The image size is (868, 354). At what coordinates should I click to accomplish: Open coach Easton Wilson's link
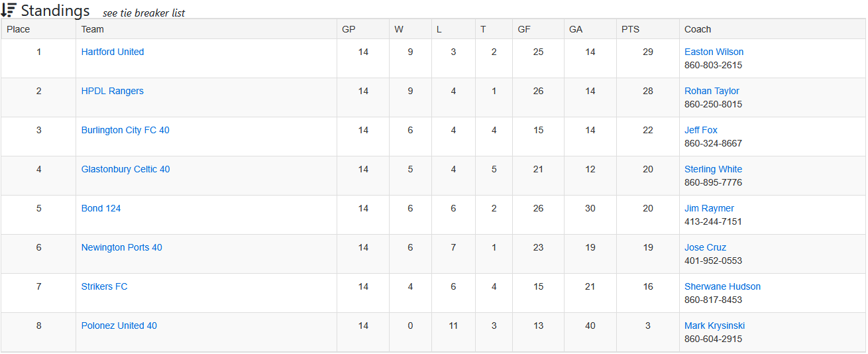tap(714, 52)
